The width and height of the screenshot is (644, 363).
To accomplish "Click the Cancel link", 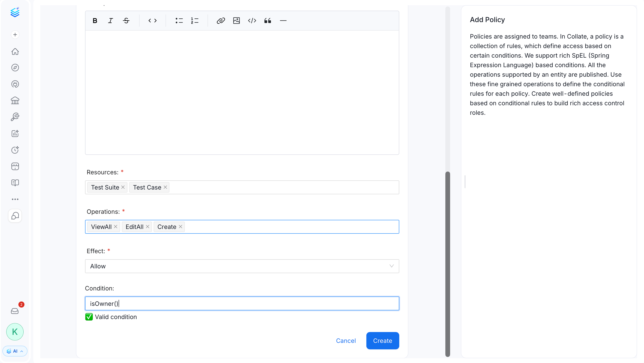I will coord(346,341).
